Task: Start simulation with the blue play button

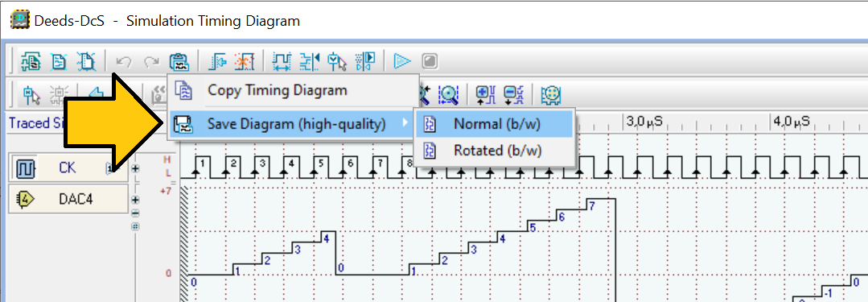Action: point(402,61)
